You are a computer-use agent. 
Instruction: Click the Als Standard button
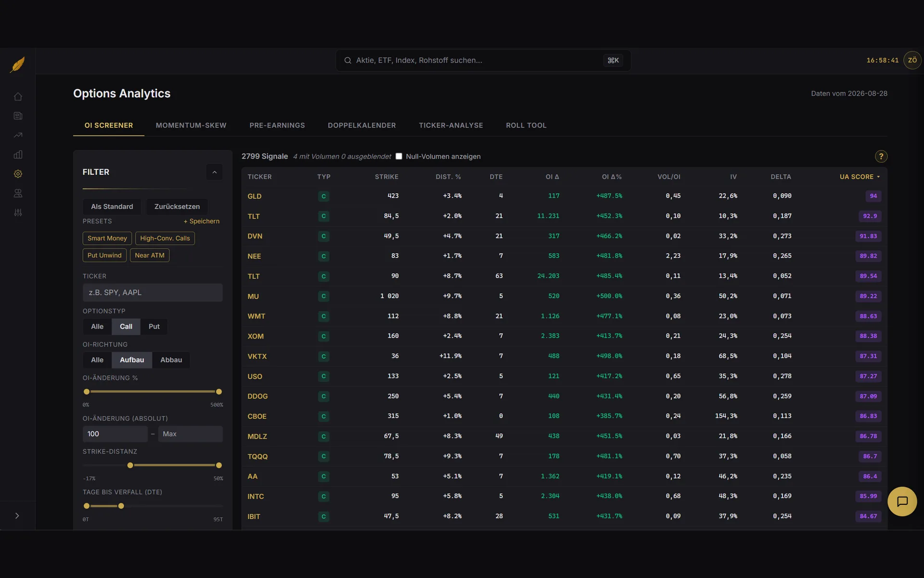click(x=112, y=207)
